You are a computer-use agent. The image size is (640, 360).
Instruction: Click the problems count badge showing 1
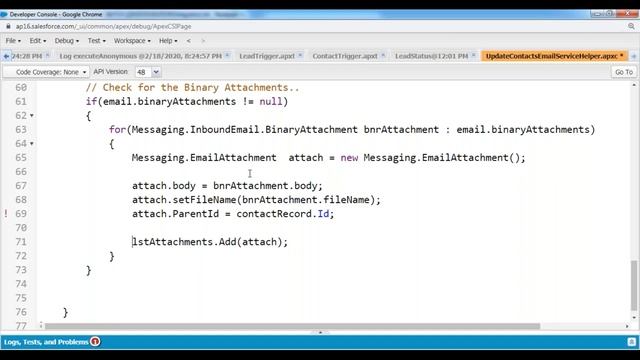95,342
